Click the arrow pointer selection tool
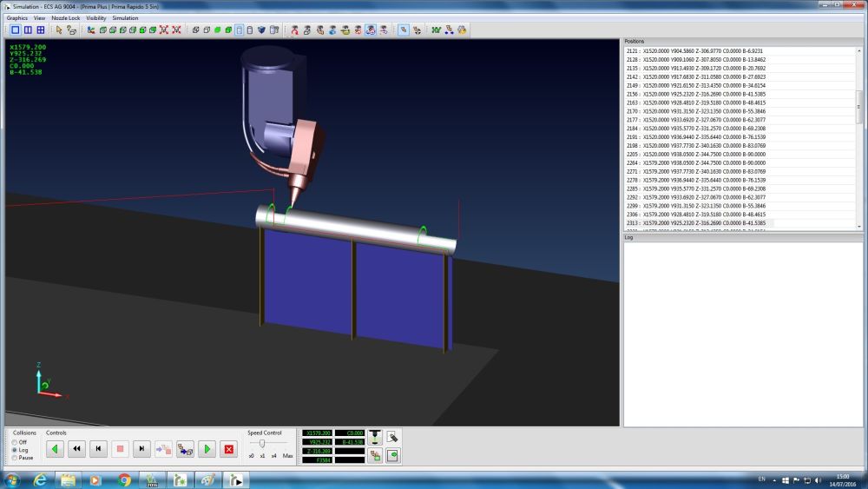Viewport: 868px width, 489px height. click(x=59, y=30)
